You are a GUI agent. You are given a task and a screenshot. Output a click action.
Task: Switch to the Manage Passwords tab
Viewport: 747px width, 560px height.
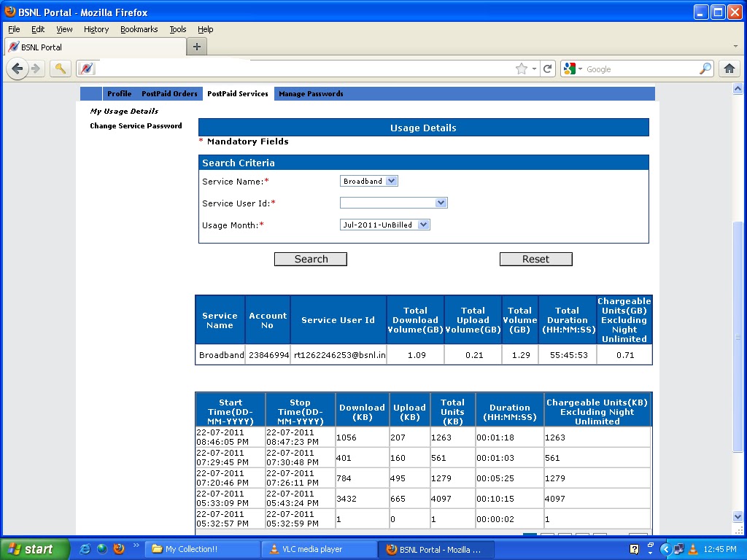coord(311,94)
